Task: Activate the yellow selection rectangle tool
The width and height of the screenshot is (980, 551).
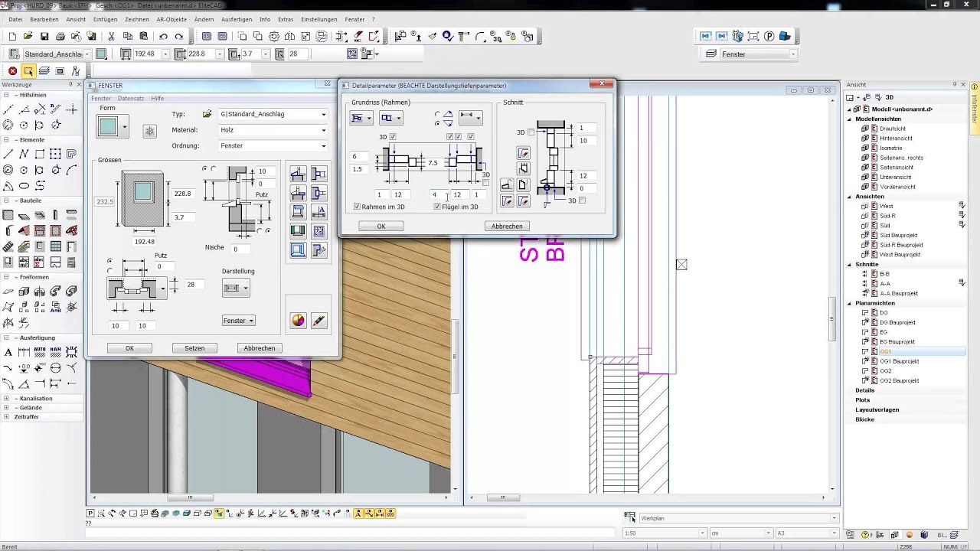Action: pyautogui.click(x=28, y=71)
